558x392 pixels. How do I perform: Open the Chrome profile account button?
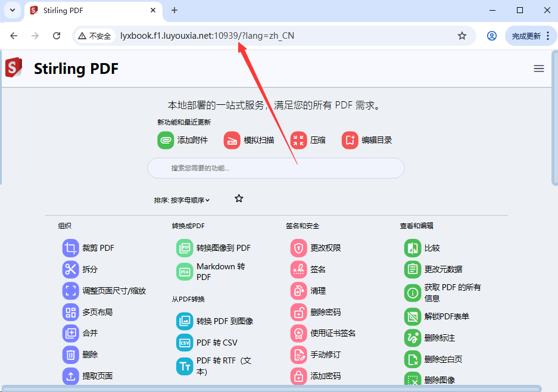click(492, 36)
